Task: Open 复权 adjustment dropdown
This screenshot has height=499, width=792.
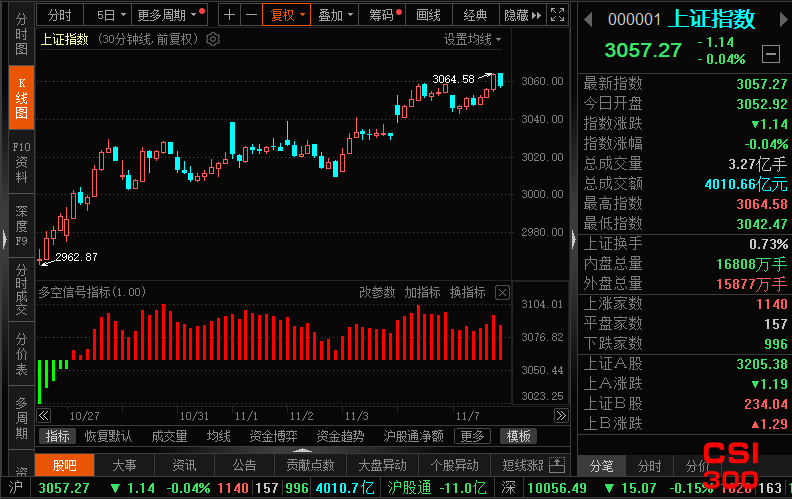Action: (286, 15)
